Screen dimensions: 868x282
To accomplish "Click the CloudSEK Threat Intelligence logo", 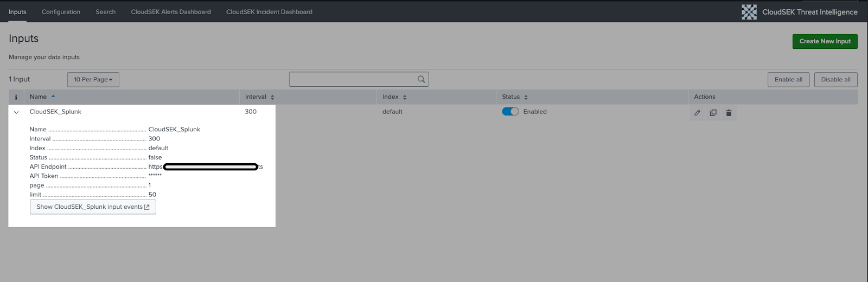I will click(x=749, y=12).
